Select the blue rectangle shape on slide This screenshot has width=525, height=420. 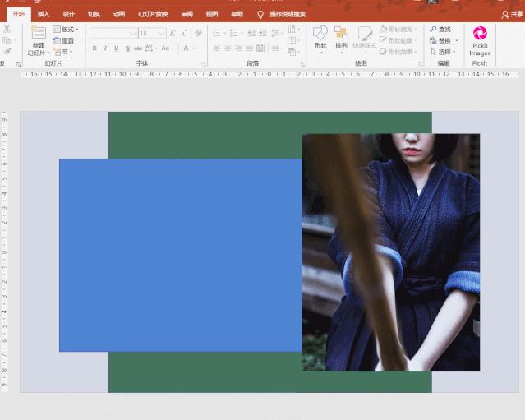pyautogui.click(x=181, y=255)
